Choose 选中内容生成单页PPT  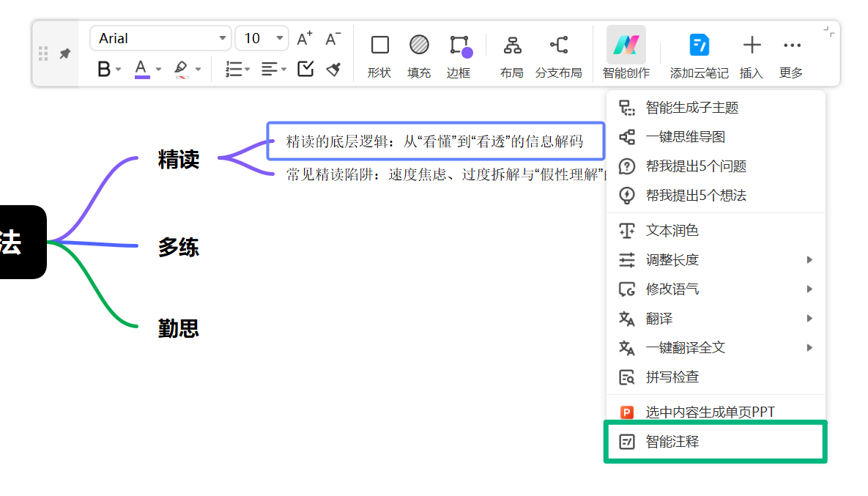(716, 412)
